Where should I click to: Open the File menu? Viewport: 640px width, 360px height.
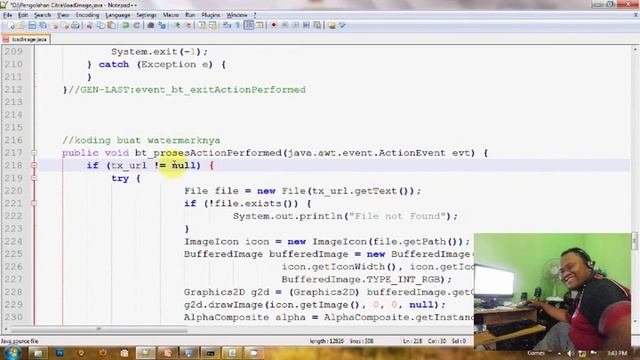coord(7,15)
